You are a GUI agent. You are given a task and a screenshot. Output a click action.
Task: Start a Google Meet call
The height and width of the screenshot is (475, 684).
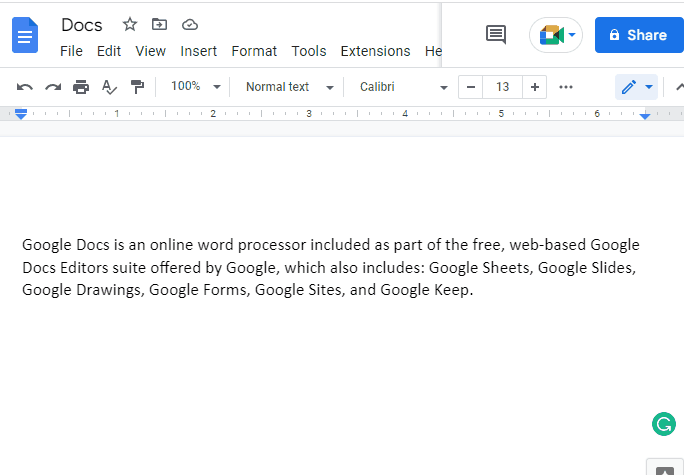click(x=551, y=35)
